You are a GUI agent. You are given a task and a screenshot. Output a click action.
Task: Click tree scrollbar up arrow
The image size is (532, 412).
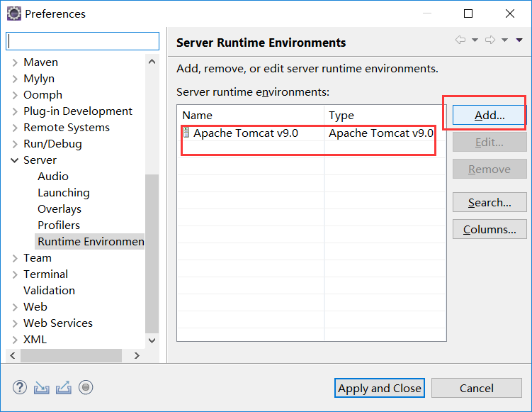pyautogui.click(x=152, y=62)
